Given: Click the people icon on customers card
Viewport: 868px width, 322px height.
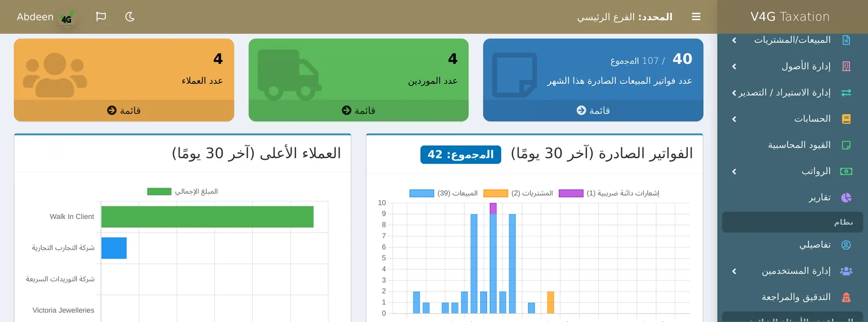Looking at the screenshot, I should 55,75.
